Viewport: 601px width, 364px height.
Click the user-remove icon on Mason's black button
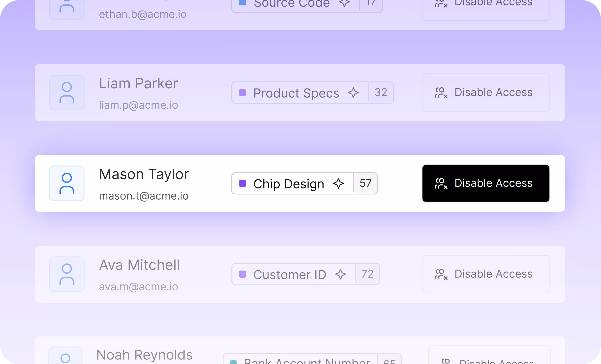tap(441, 183)
